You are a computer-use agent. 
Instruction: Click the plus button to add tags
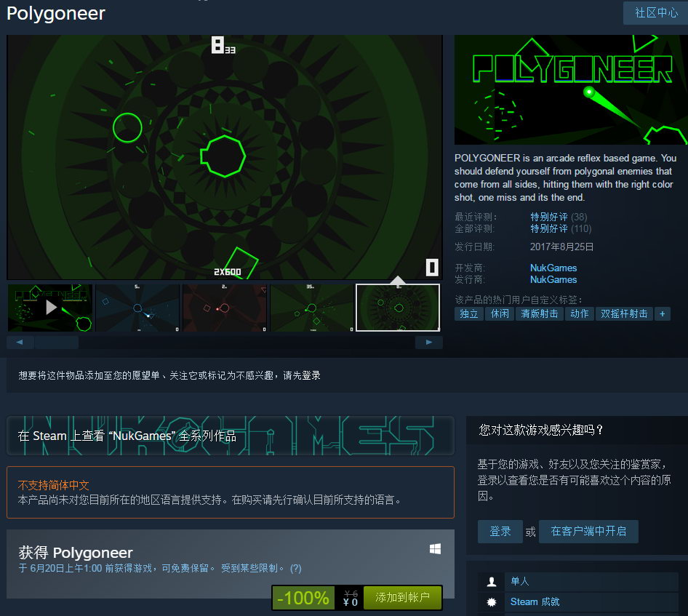[x=662, y=313]
